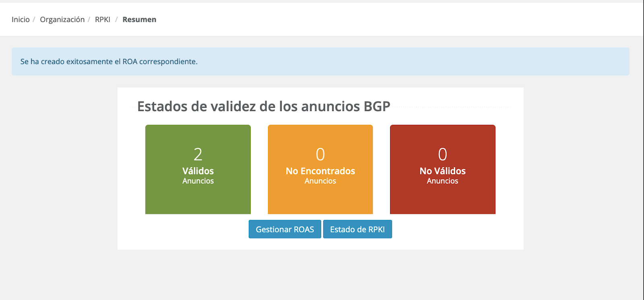Click the 0 count in the orange card
Screen dimensions: 644x300
pyautogui.click(x=320, y=154)
